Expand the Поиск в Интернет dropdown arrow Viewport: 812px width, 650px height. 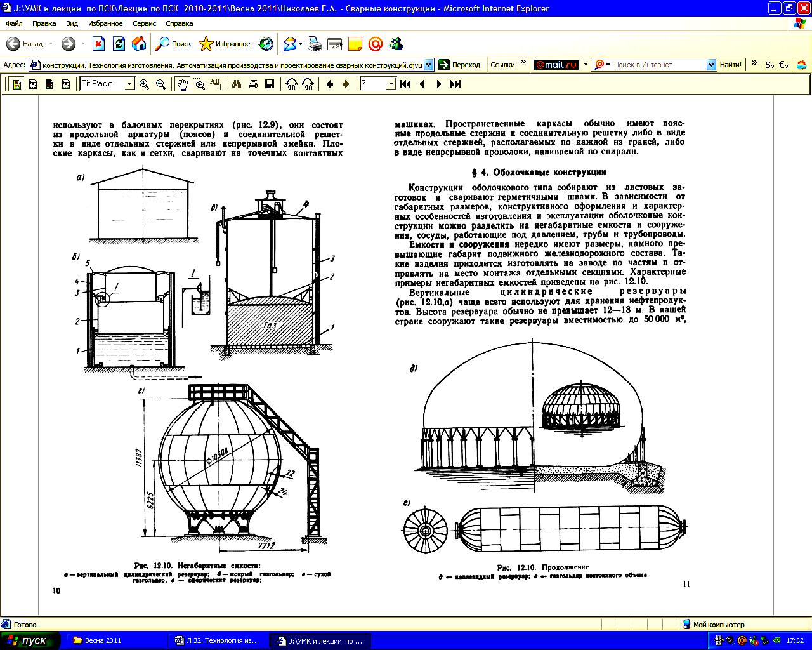point(711,65)
